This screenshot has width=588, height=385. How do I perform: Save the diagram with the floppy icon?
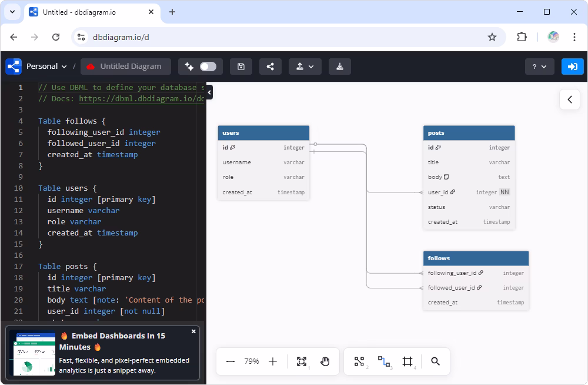pyautogui.click(x=241, y=67)
